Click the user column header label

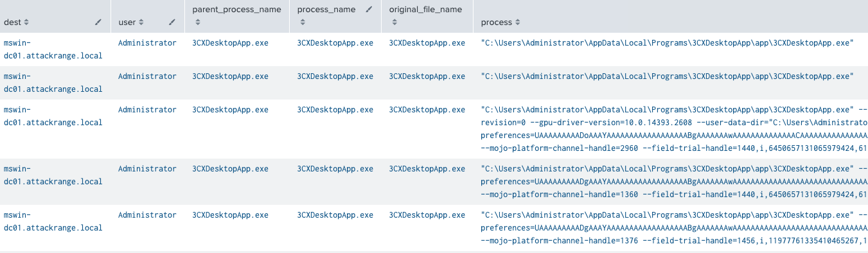pyautogui.click(x=127, y=22)
